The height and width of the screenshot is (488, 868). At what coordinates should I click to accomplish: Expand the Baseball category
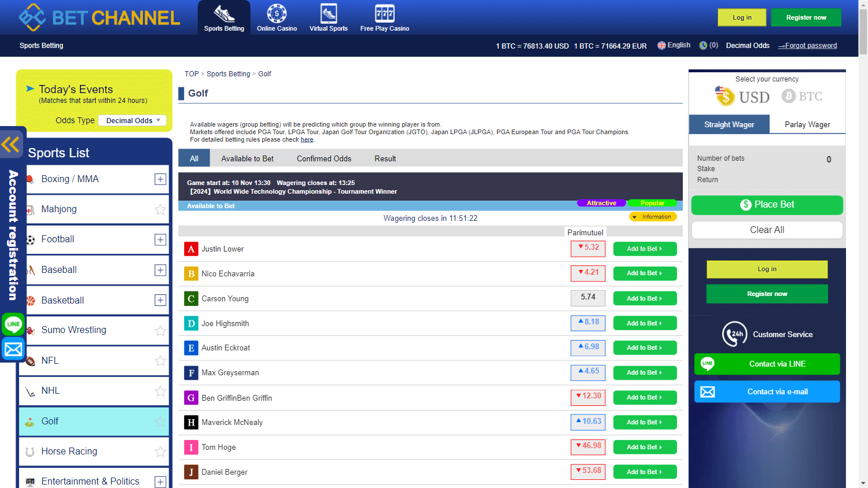pos(160,270)
